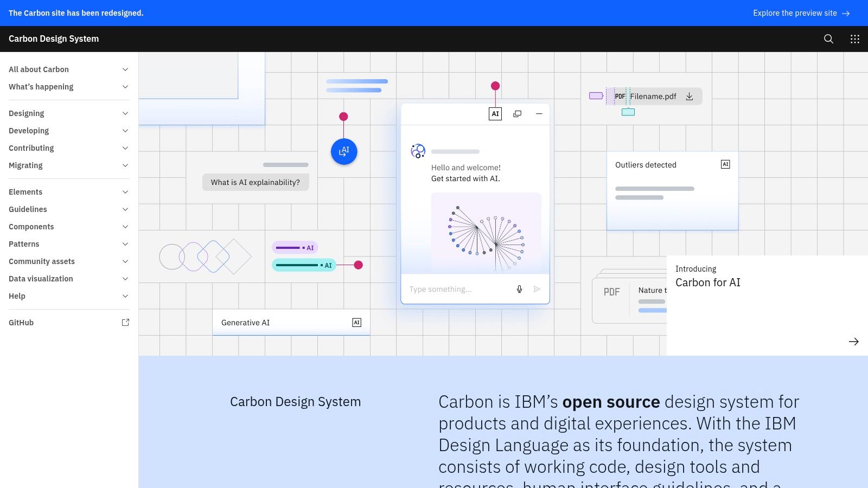
Task: Expand the Components chevron
Action: (125, 227)
